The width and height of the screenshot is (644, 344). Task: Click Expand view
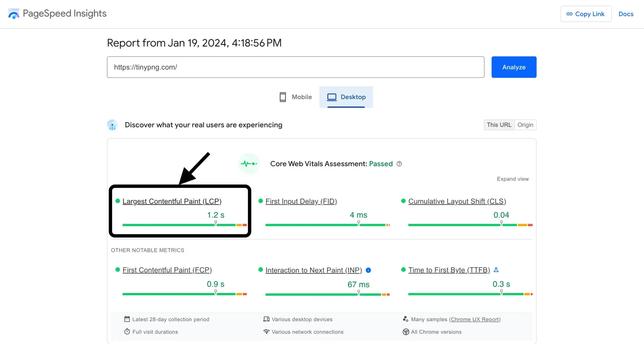click(513, 179)
